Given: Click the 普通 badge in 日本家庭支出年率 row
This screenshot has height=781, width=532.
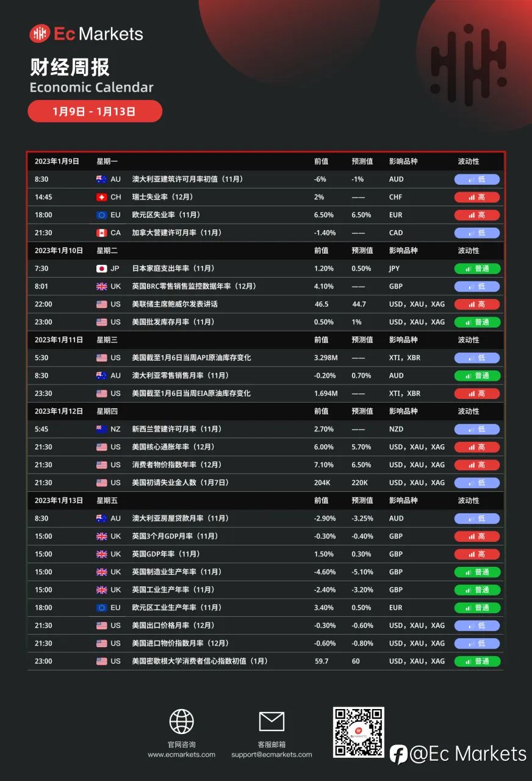Looking at the screenshot, I should (477, 268).
